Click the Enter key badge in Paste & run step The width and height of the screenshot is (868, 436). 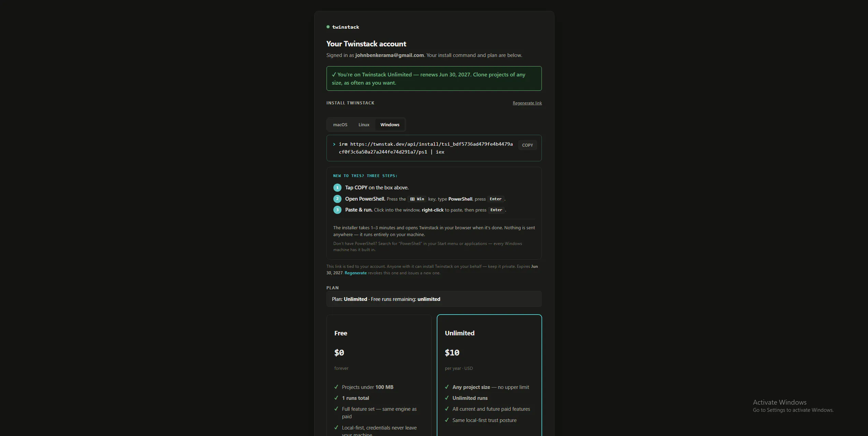pyautogui.click(x=496, y=210)
